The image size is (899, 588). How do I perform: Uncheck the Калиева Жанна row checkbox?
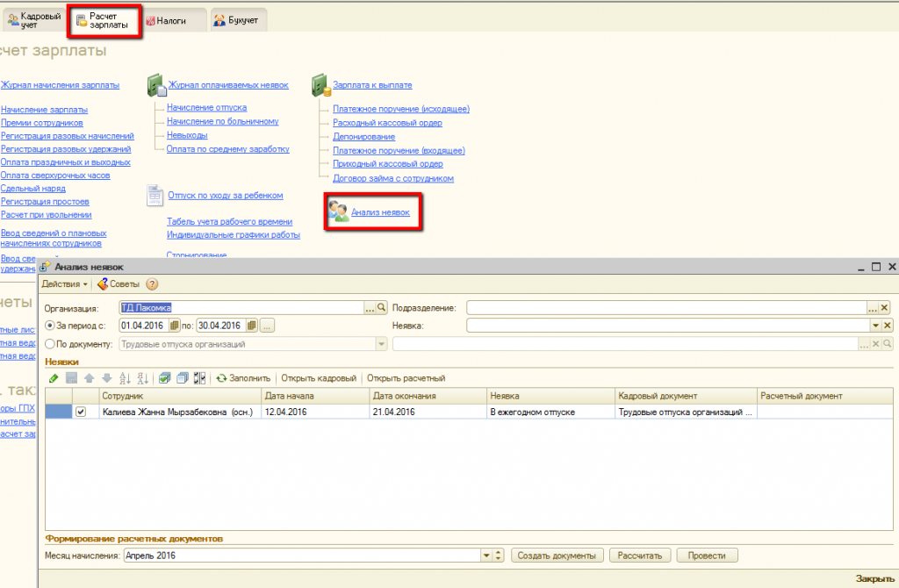[x=82, y=412]
